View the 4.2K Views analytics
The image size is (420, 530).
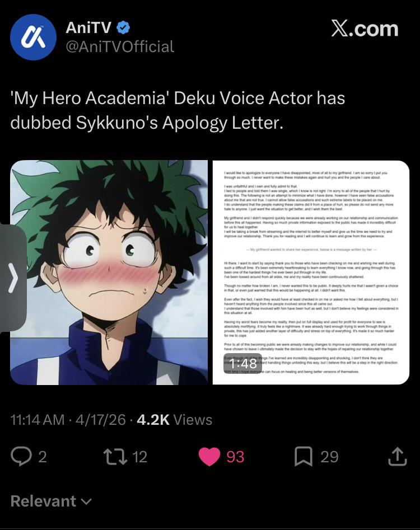(175, 420)
